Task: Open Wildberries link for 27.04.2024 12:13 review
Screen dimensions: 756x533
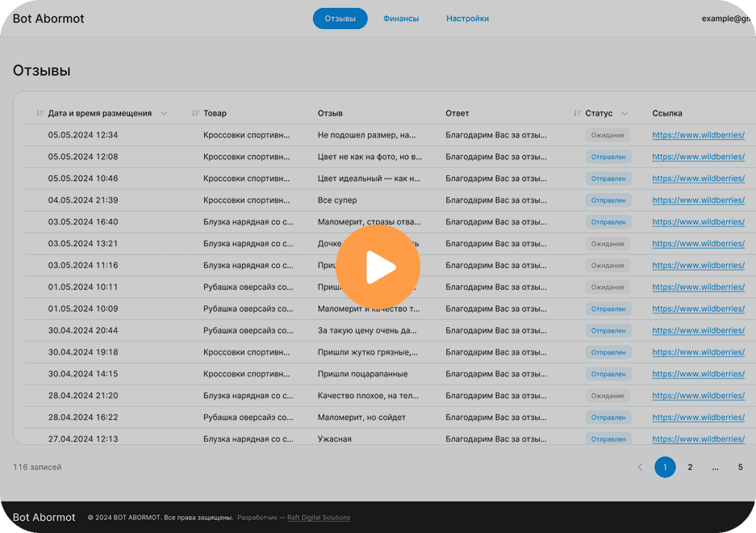Action: pyautogui.click(x=698, y=439)
